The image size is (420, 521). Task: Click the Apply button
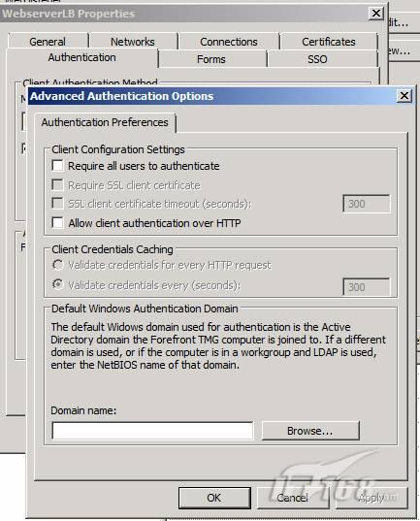coord(372,498)
